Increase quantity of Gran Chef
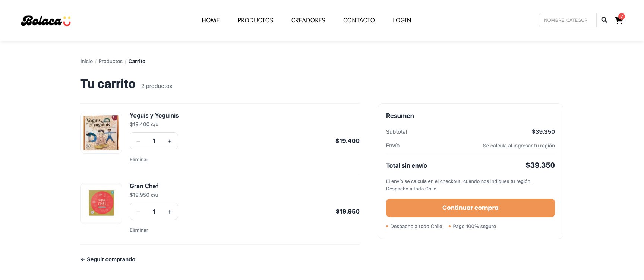 [170, 212]
